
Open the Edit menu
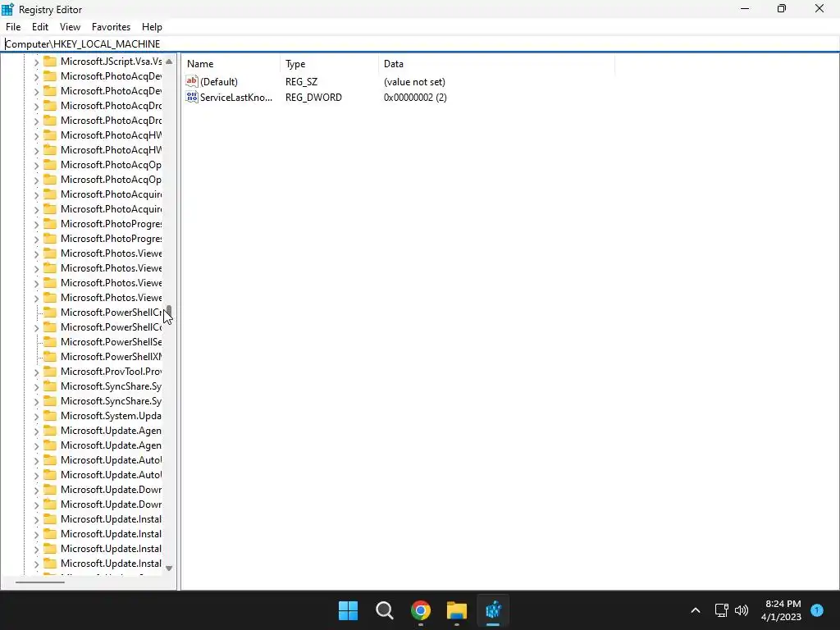(x=40, y=27)
